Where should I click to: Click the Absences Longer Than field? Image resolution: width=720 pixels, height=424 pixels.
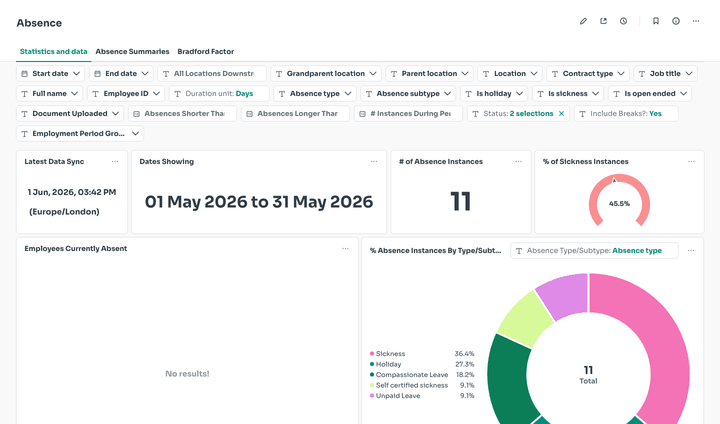pyautogui.click(x=295, y=113)
